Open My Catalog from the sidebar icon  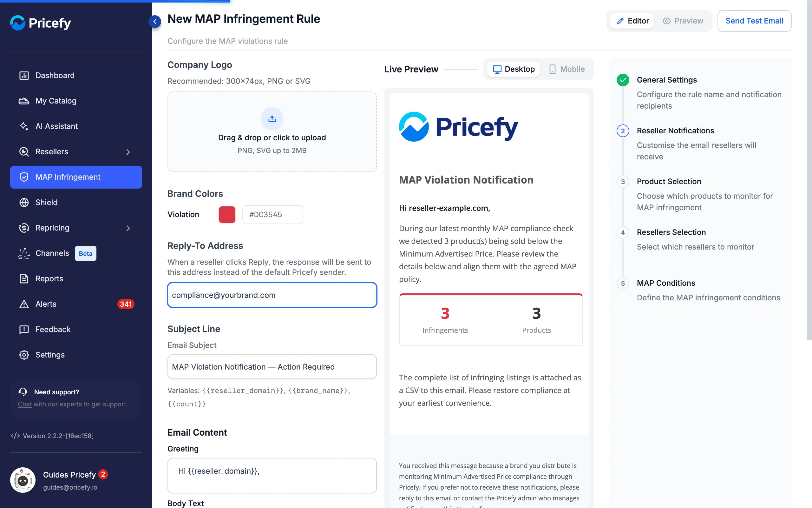[24, 101]
